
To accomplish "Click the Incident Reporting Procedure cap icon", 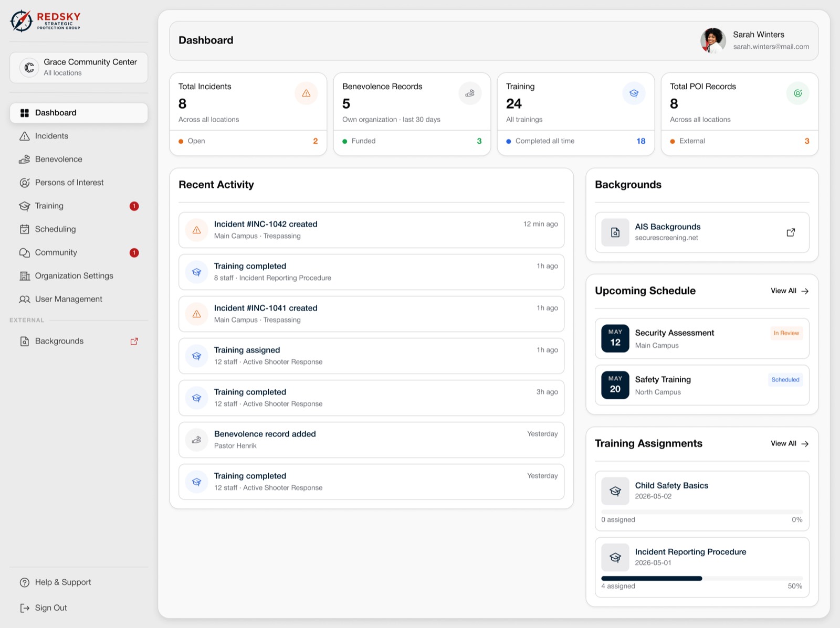I will pyautogui.click(x=615, y=557).
